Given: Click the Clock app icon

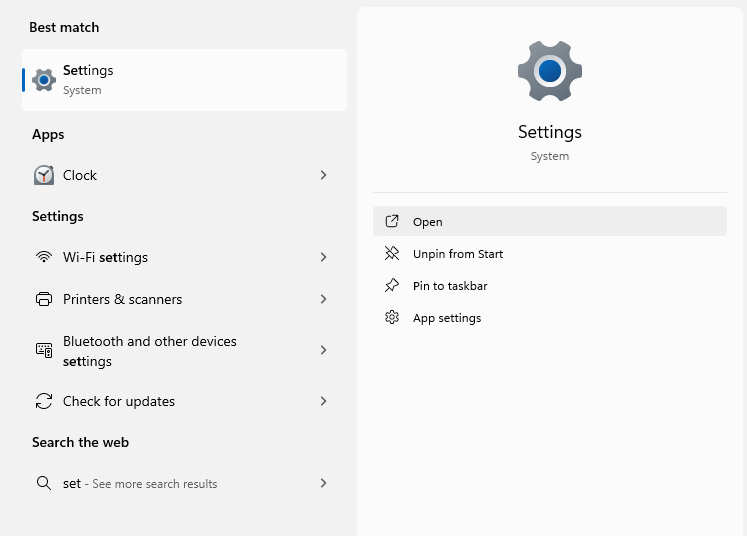Looking at the screenshot, I should (x=44, y=175).
